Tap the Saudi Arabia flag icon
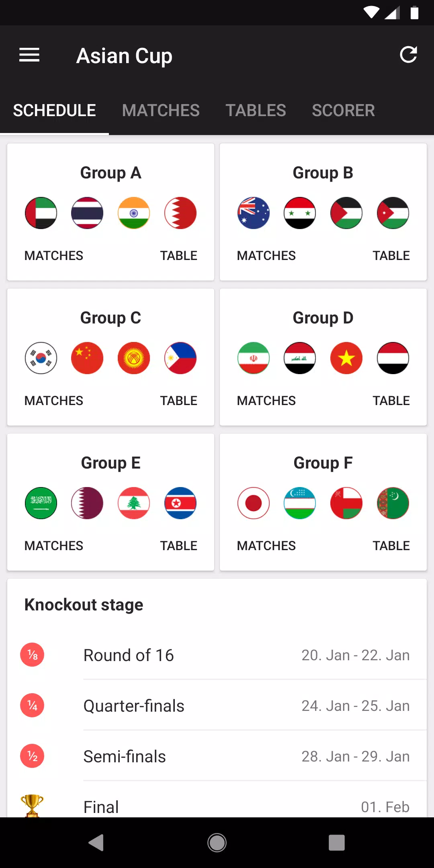Viewport: 434px width, 868px height. 41,503
